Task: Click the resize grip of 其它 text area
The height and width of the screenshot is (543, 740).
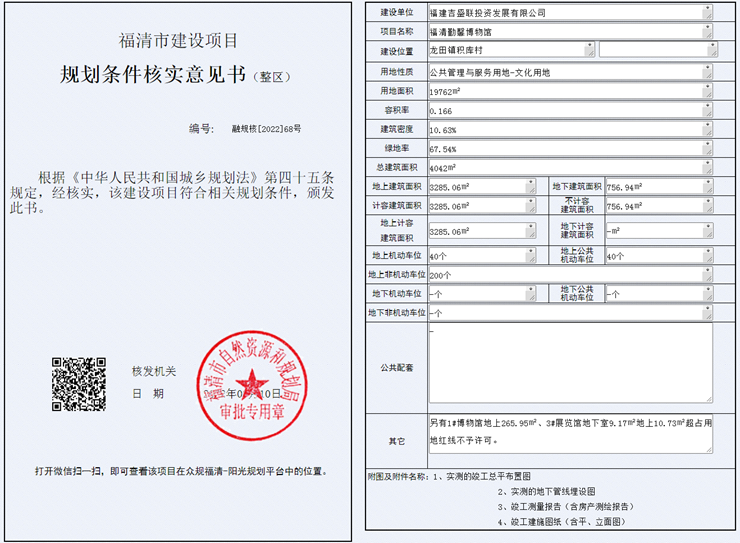Action: point(709,450)
